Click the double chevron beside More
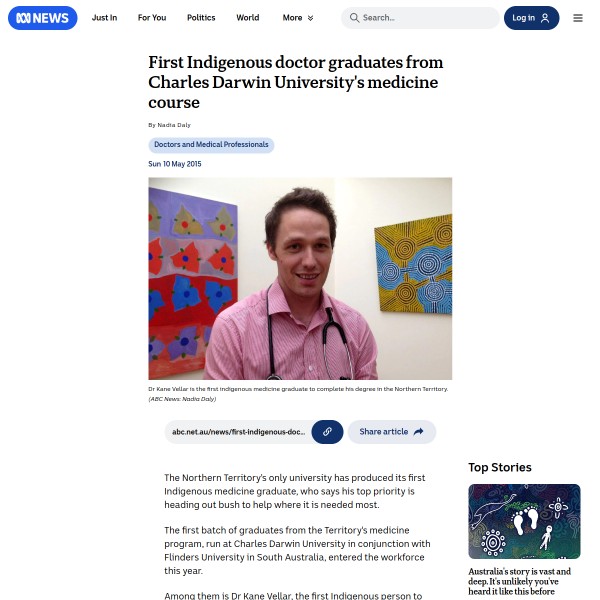The height and width of the screenshot is (600, 600). tap(310, 18)
